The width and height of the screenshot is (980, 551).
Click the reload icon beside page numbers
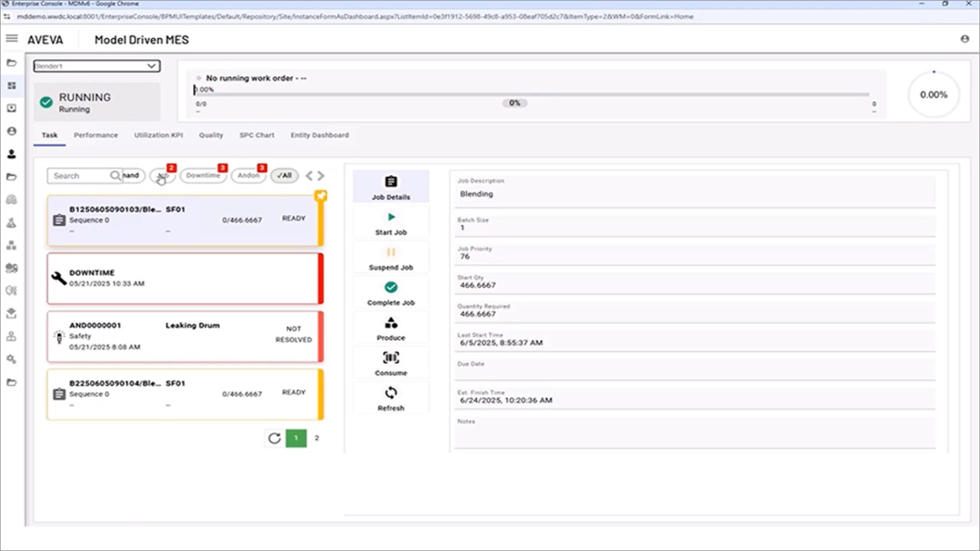pyautogui.click(x=274, y=439)
